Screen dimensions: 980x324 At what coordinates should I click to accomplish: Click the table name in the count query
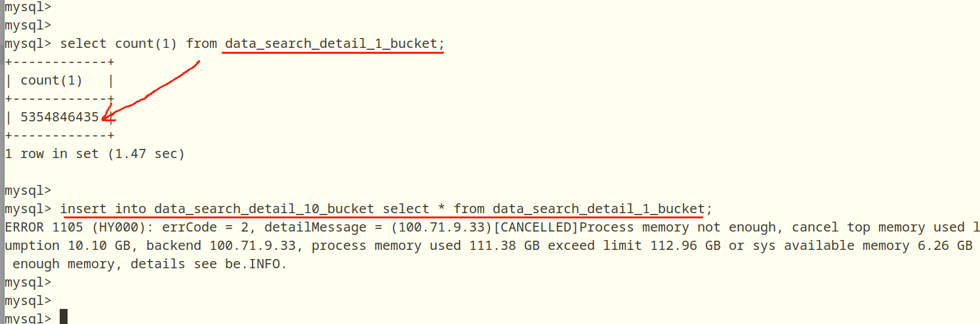click(331, 44)
